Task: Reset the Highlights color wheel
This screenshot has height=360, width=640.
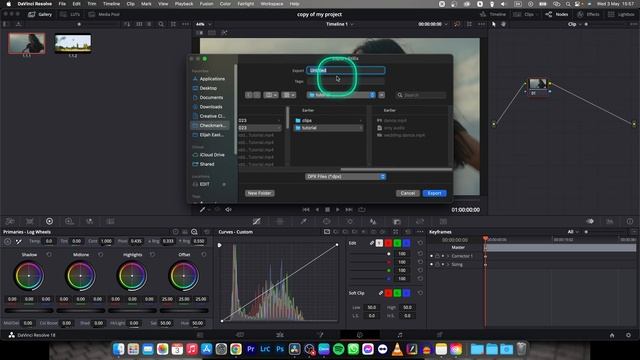Action: tap(152, 254)
